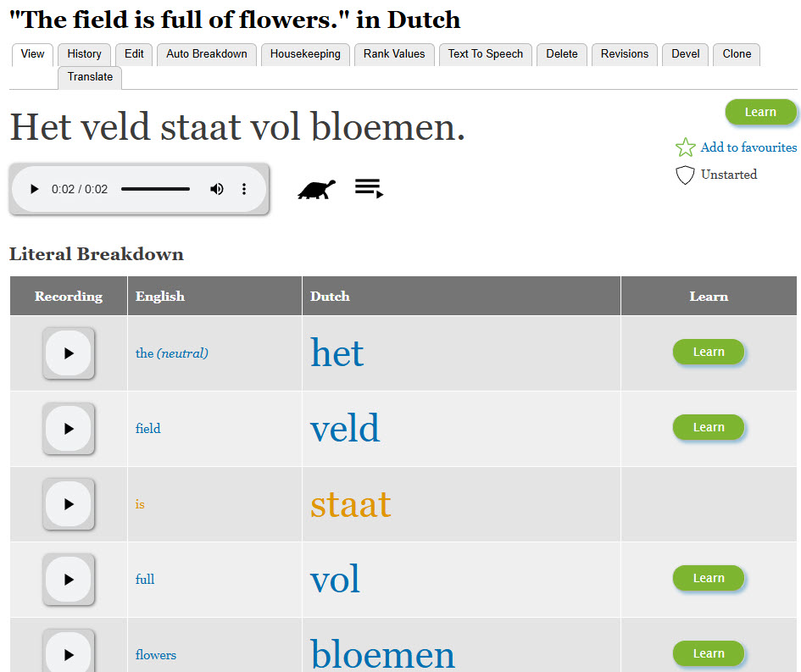Toggle Add to favourites link
Image resolution: width=801 pixels, height=672 pixels.
pyautogui.click(x=748, y=147)
